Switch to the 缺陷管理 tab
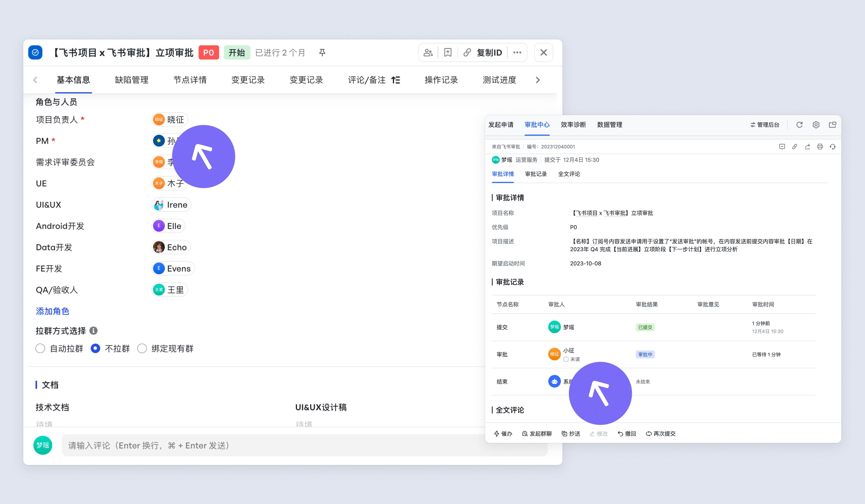865x504 pixels. (x=132, y=80)
